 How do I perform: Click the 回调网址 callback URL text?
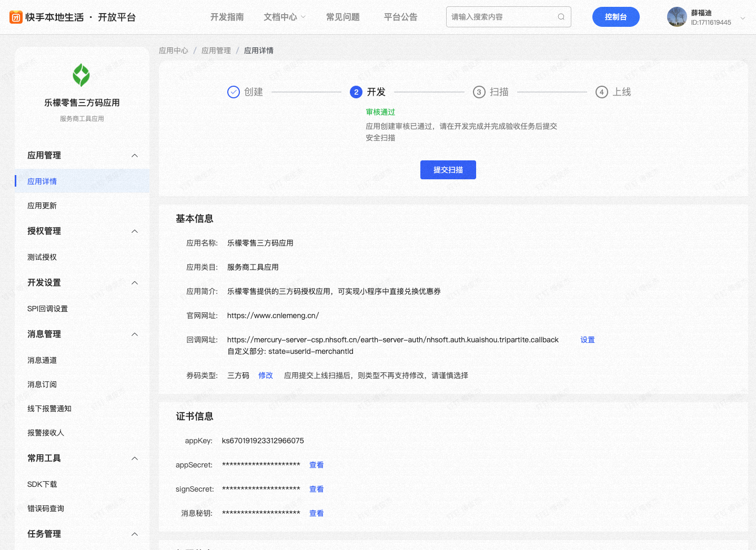(393, 340)
